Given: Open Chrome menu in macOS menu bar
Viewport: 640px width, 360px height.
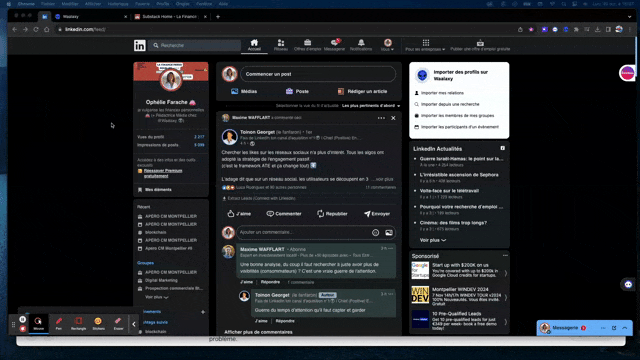Looking at the screenshot, I should tap(26, 4).
